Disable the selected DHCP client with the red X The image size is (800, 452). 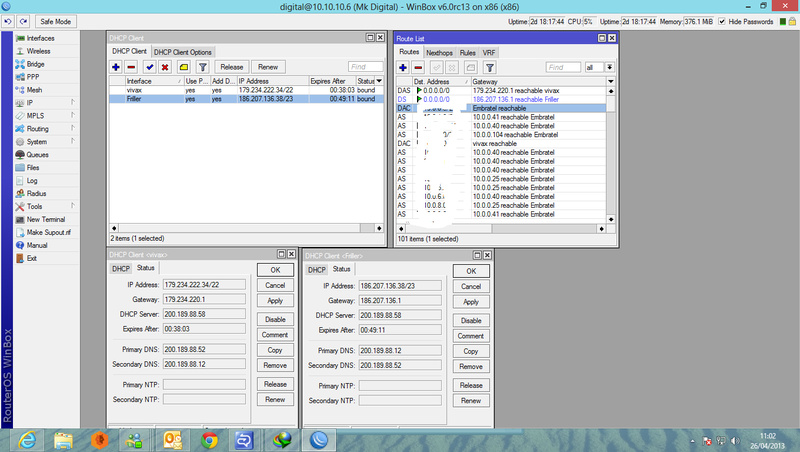(165, 67)
